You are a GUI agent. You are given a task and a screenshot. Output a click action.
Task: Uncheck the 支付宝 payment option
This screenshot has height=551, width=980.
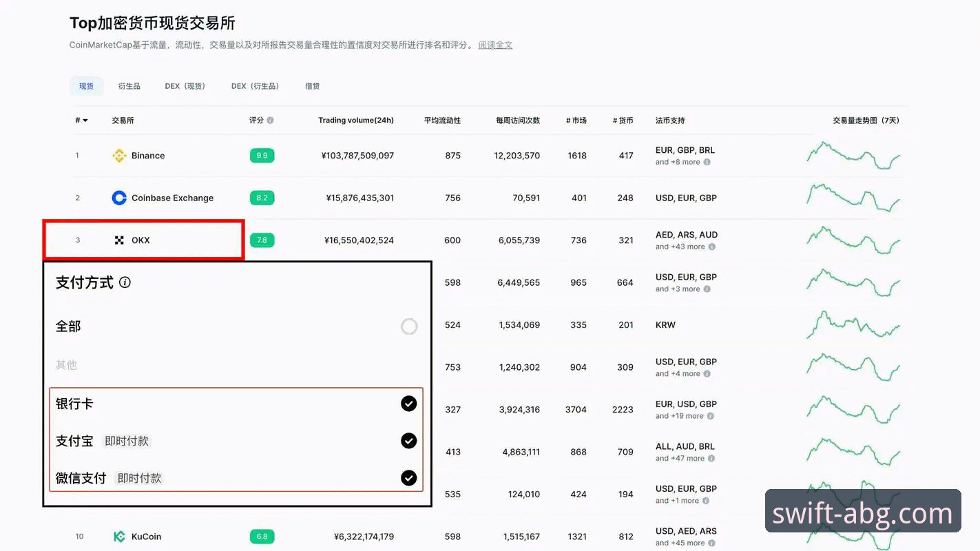409,441
